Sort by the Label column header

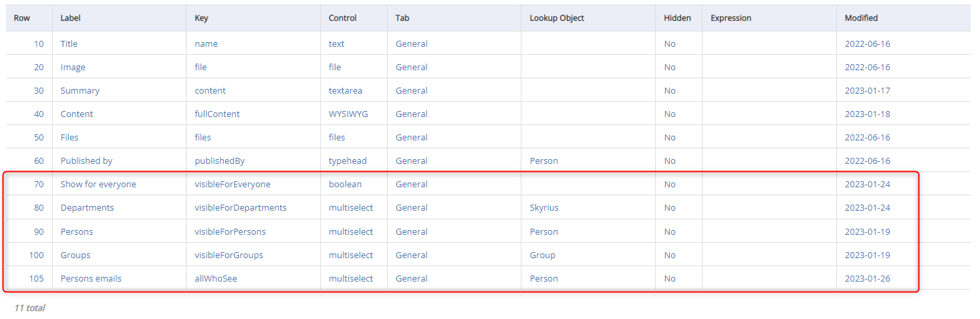(70, 18)
